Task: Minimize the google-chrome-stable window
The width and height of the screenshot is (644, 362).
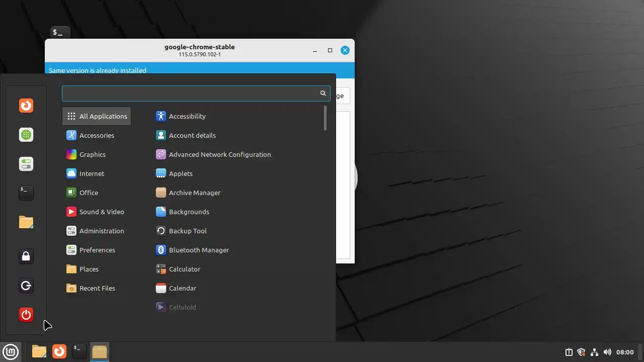Action: click(315, 50)
